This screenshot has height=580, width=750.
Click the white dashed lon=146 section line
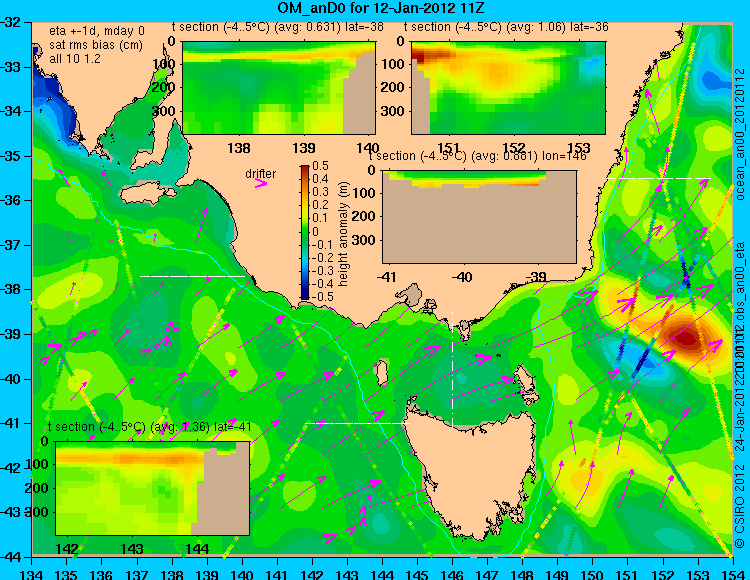pyautogui.click(x=452, y=369)
